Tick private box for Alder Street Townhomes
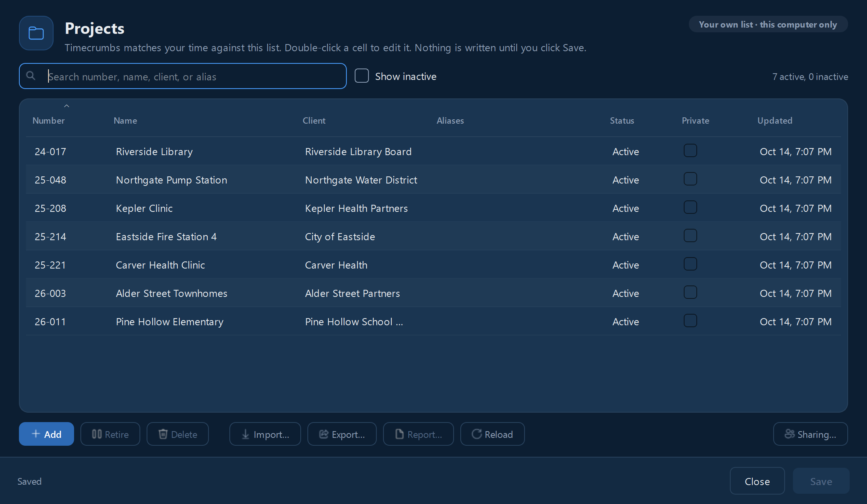The width and height of the screenshot is (867, 504). point(690,293)
